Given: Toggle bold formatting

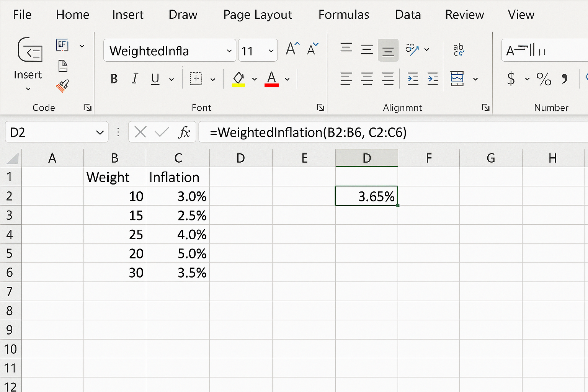Looking at the screenshot, I should [x=114, y=79].
